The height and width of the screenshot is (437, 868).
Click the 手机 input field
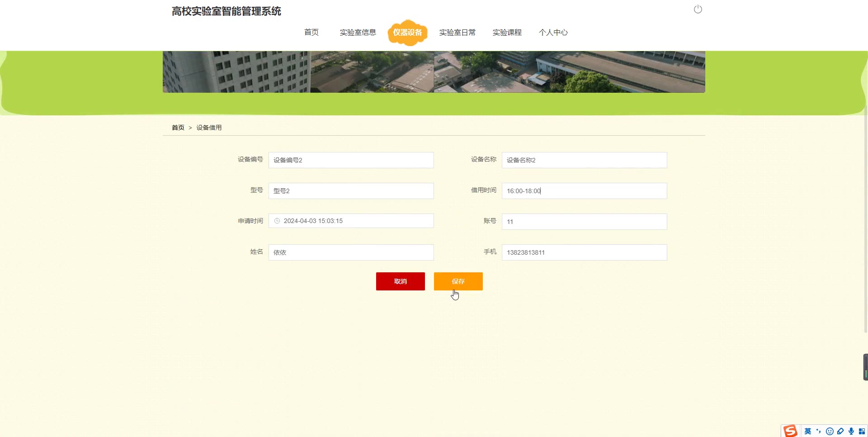pos(585,252)
